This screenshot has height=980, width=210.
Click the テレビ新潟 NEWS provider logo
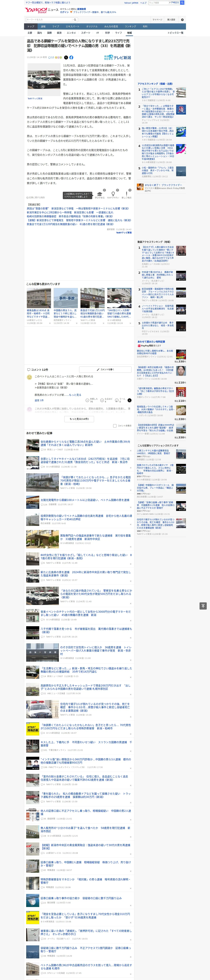pyautogui.click(x=117, y=57)
